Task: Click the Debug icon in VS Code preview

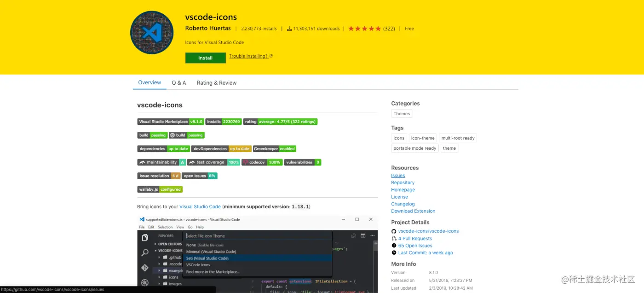Action: [145, 282]
